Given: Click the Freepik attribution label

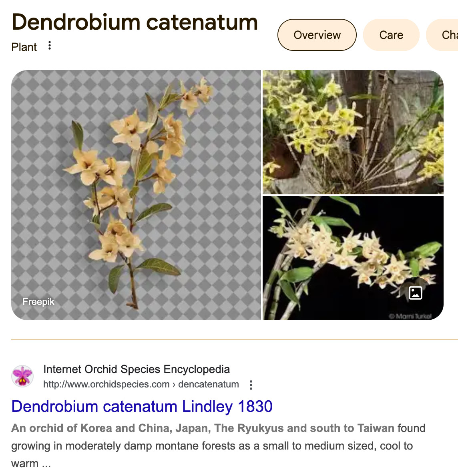Looking at the screenshot, I should (x=38, y=301).
